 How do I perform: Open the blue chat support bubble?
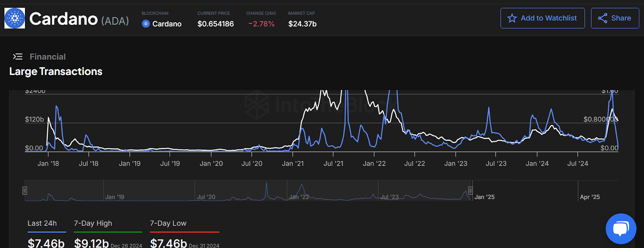621,229
